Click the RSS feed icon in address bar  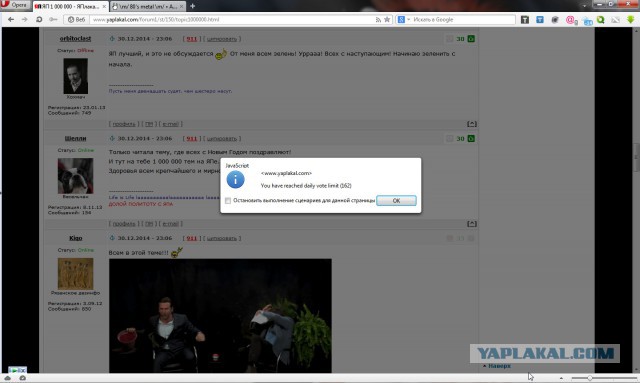tap(378, 19)
